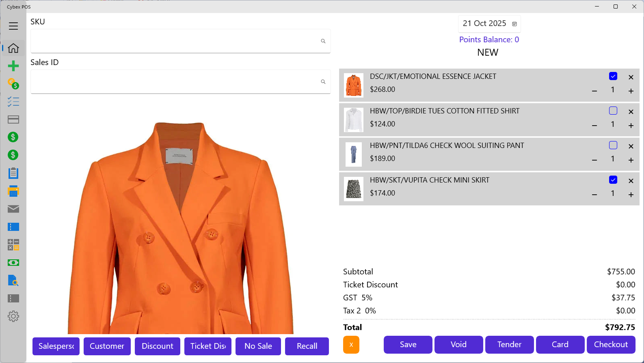
Task: Open the printer sidebar icon
Action: 13,191
